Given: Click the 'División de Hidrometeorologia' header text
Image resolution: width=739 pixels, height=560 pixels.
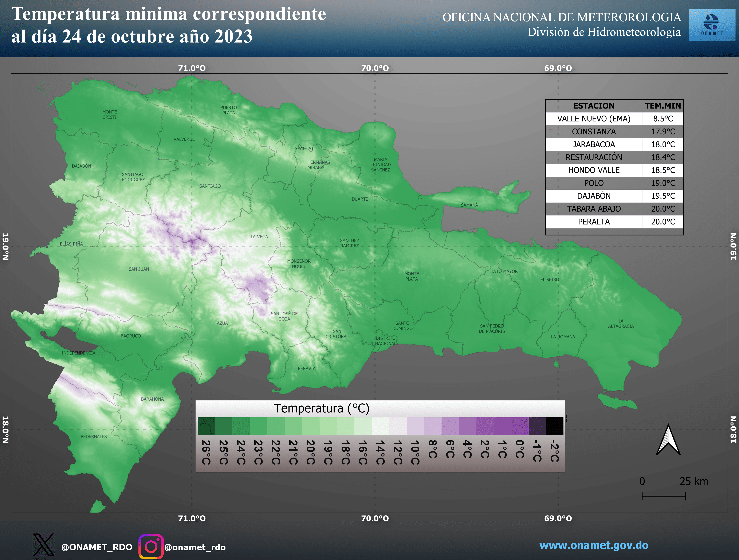Looking at the screenshot, I should click(604, 32).
